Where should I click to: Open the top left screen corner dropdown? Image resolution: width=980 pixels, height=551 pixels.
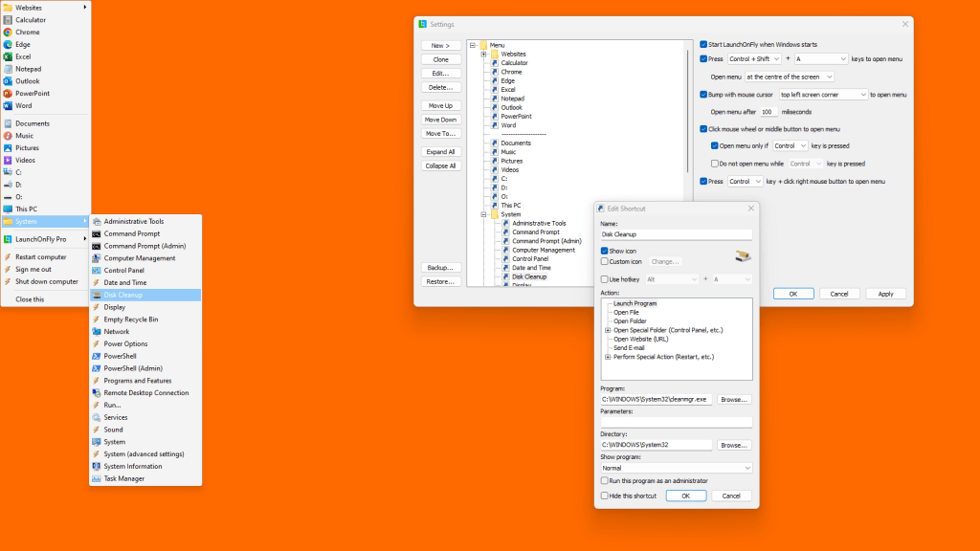point(823,95)
